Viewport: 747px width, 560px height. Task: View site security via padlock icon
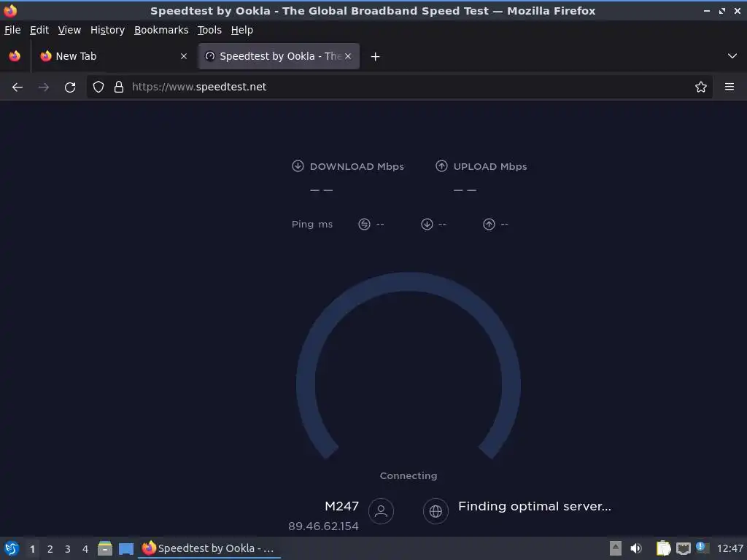pyautogui.click(x=119, y=87)
